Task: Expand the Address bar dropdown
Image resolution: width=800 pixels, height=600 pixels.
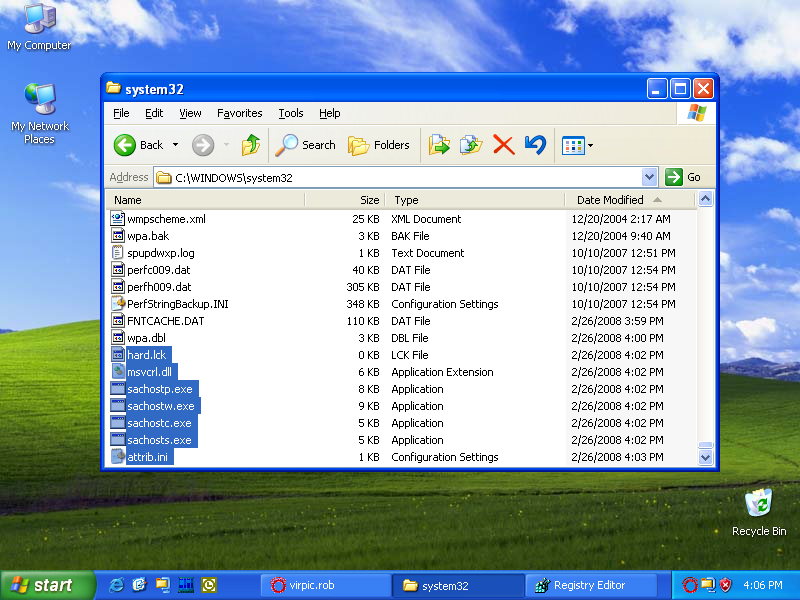Action: 649,178
